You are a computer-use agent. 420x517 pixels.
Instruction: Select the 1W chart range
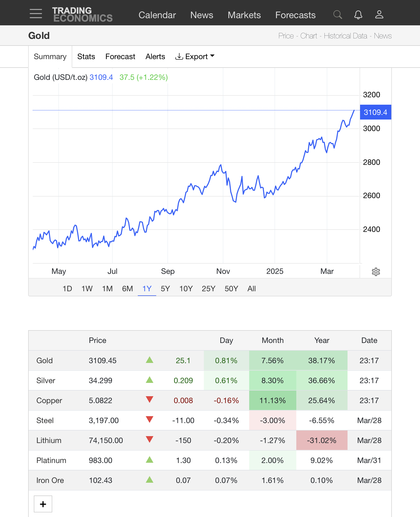click(x=87, y=289)
